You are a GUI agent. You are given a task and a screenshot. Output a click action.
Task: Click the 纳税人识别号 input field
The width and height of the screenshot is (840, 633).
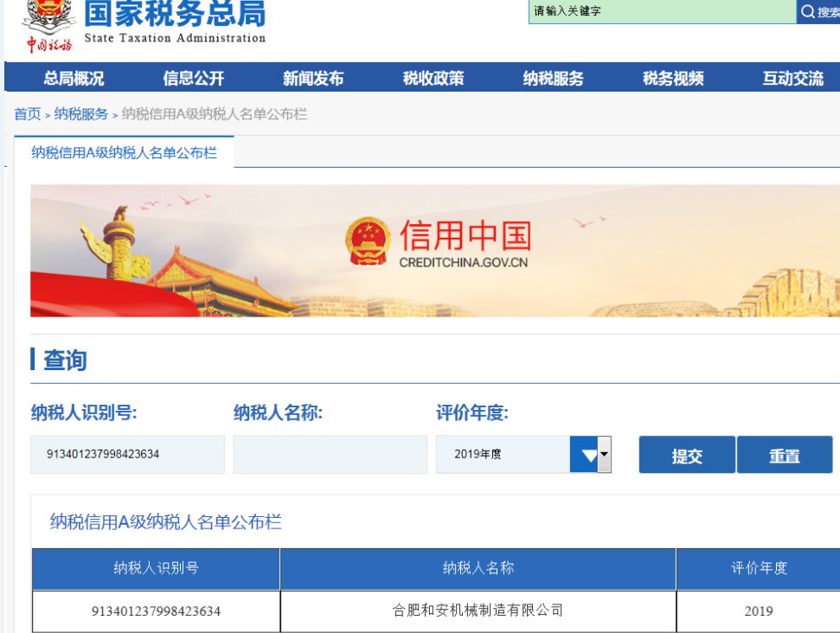[127, 455]
